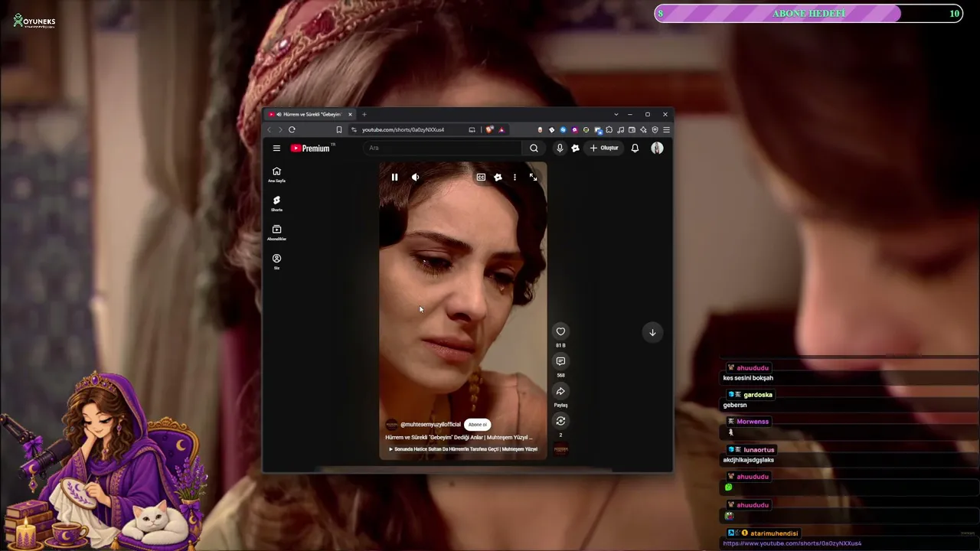Screen dimensions: 980x551
Task: Go to Ana Sayfa in sidebar
Action: pyautogui.click(x=276, y=175)
